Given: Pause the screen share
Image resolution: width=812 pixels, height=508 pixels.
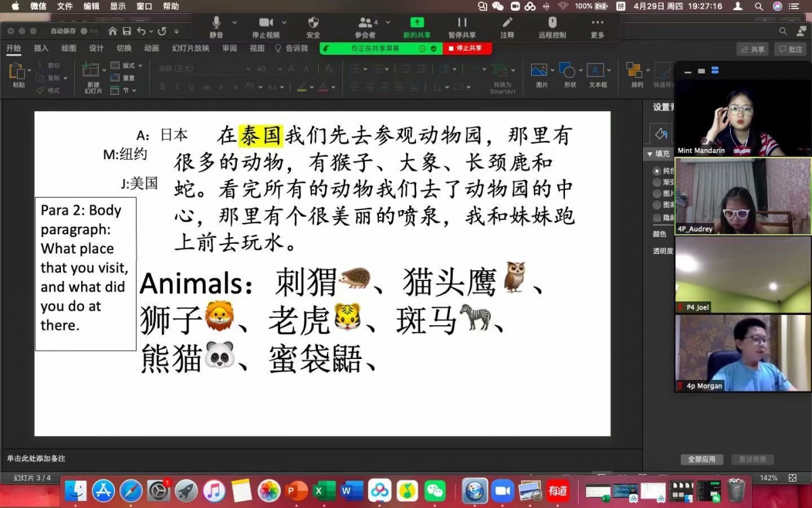Looking at the screenshot, I should click(x=462, y=23).
